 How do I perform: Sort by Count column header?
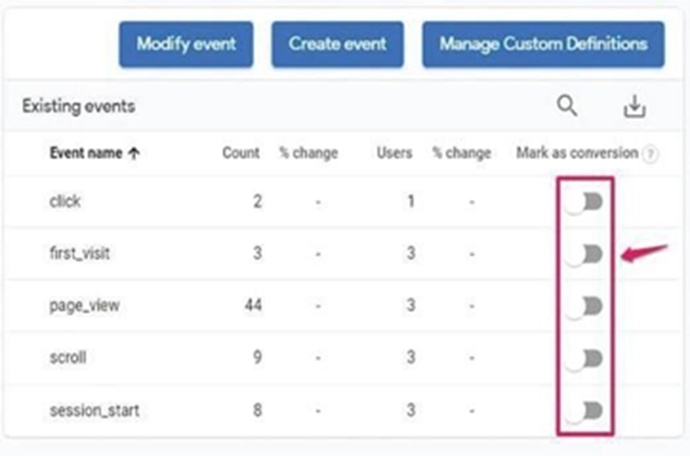click(241, 153)
